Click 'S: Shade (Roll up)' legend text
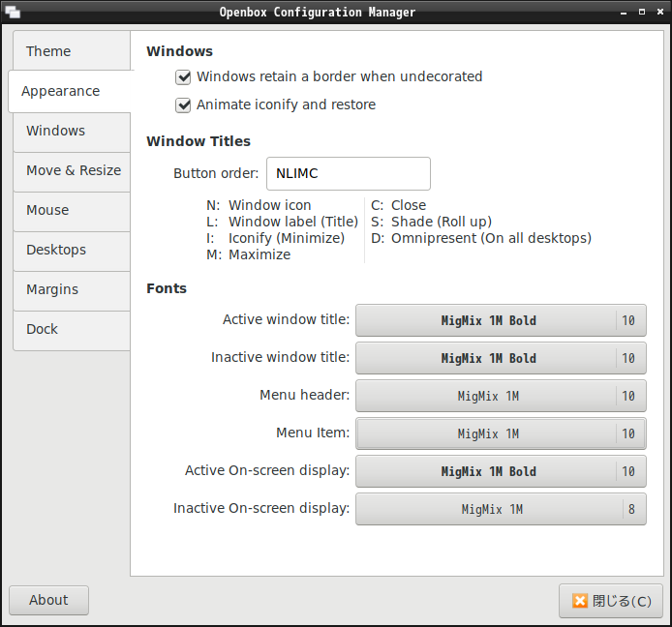Screen dimensions: 672x627 [x=431, y=222]
